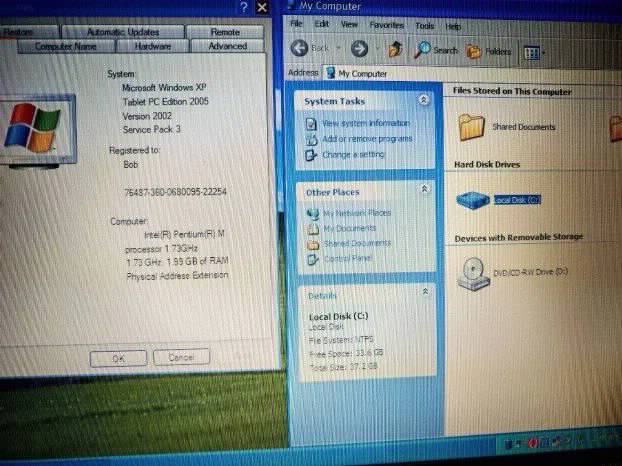This screenshot has height=466, width=622.
Task: Click OK in System Properties
Action: (118, 359)
